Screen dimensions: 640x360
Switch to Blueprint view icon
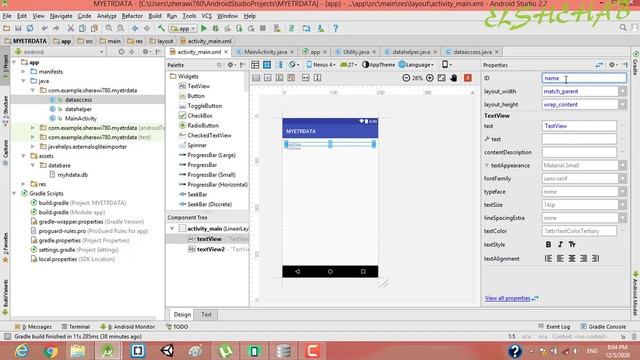click(267, 65)
